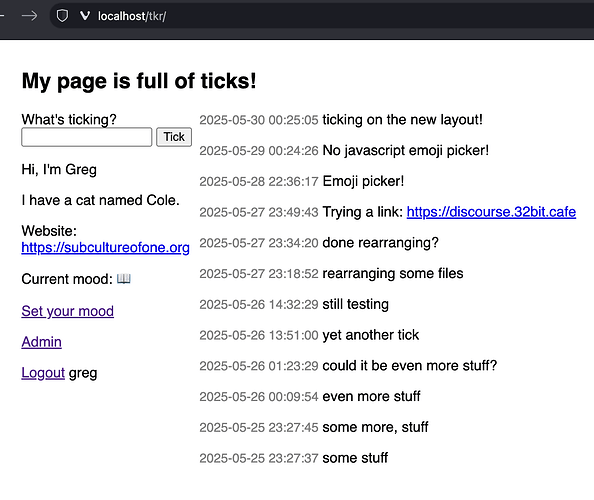Click tick 'ticking on the new layout!'

(402, 120)
